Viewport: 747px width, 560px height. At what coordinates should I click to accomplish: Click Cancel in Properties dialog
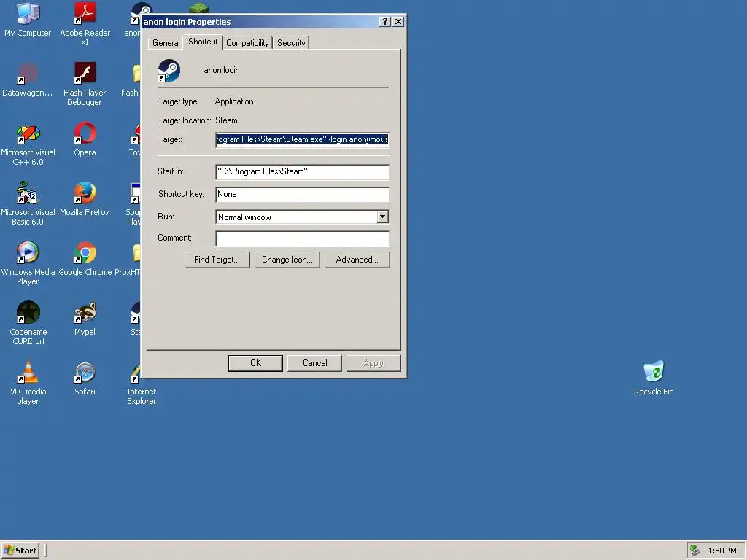click(x=315, y=363)
